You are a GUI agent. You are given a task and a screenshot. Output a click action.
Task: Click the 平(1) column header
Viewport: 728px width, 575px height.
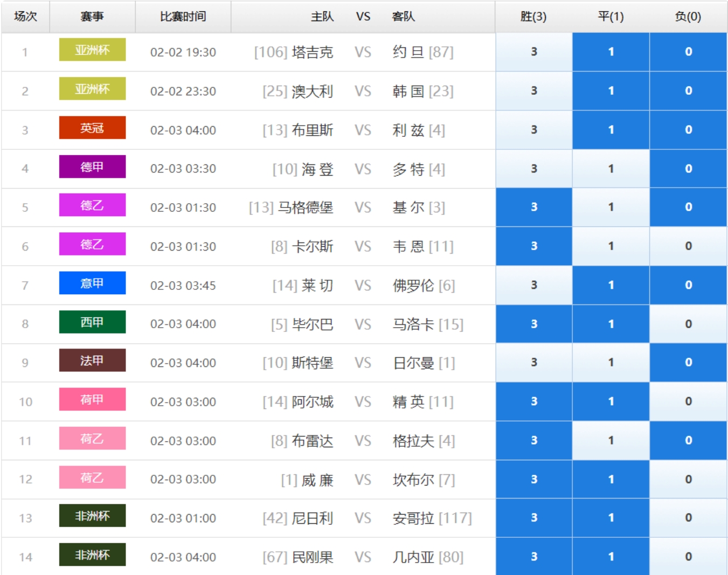pos(611,17)
